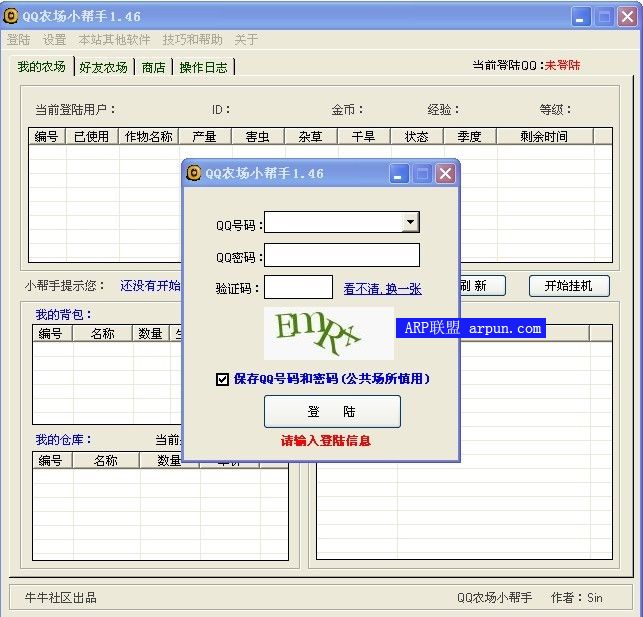Click the captcha image EmRx

[328, 333]
